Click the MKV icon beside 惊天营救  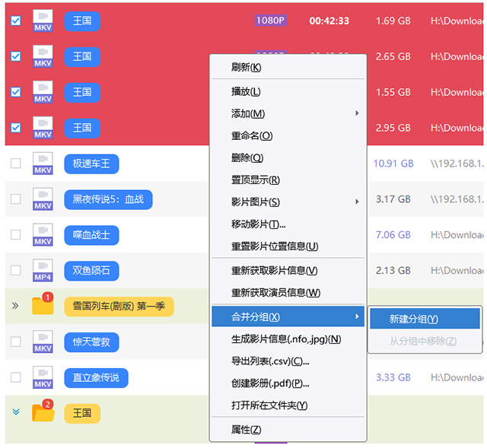(43, 342)
